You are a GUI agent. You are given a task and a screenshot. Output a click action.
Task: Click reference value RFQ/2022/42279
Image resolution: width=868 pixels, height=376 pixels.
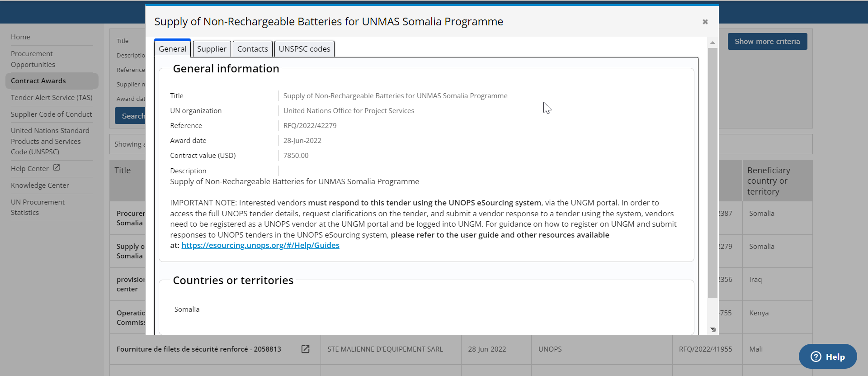[x=310, y=126]
